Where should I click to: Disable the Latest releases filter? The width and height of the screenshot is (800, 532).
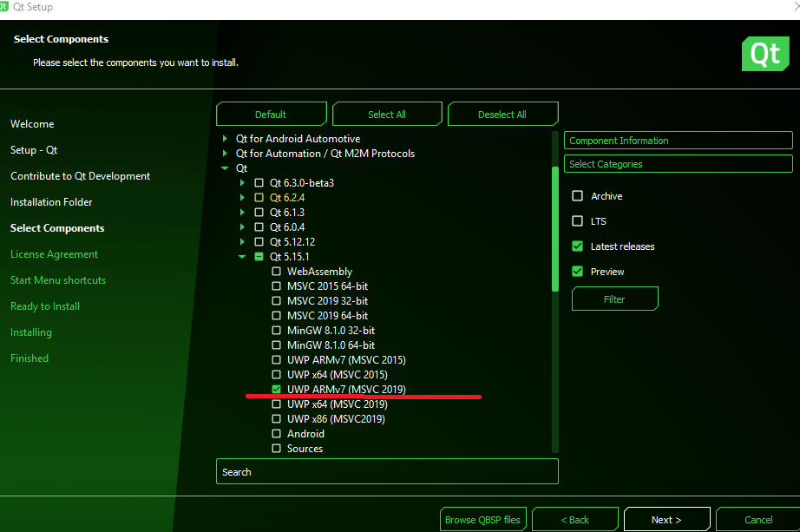click(x=578, y=246)
